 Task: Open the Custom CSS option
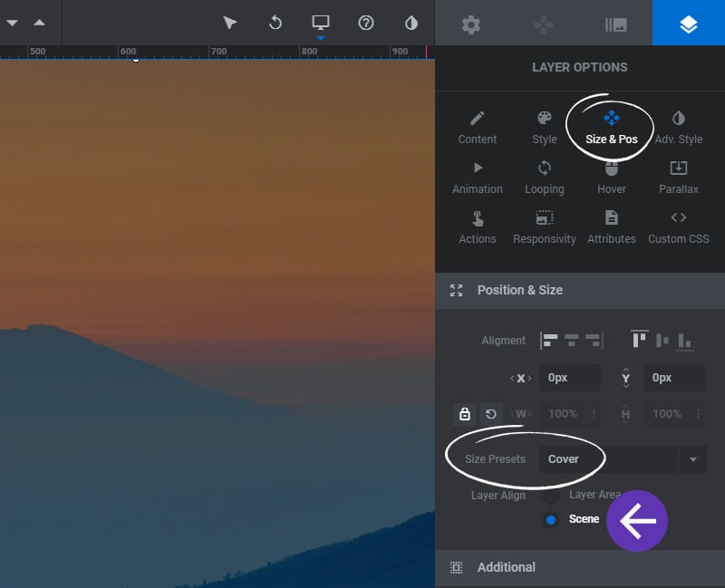tap(678, 227)
